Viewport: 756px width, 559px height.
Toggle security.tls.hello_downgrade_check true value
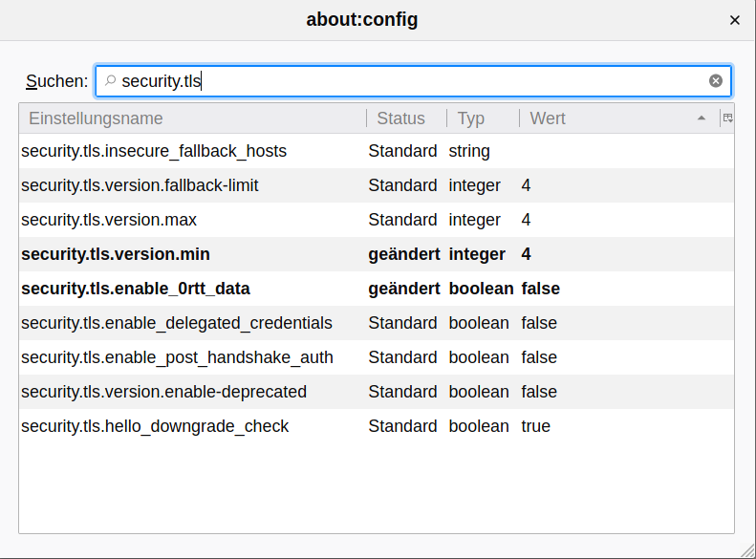[x=535, y=426]
